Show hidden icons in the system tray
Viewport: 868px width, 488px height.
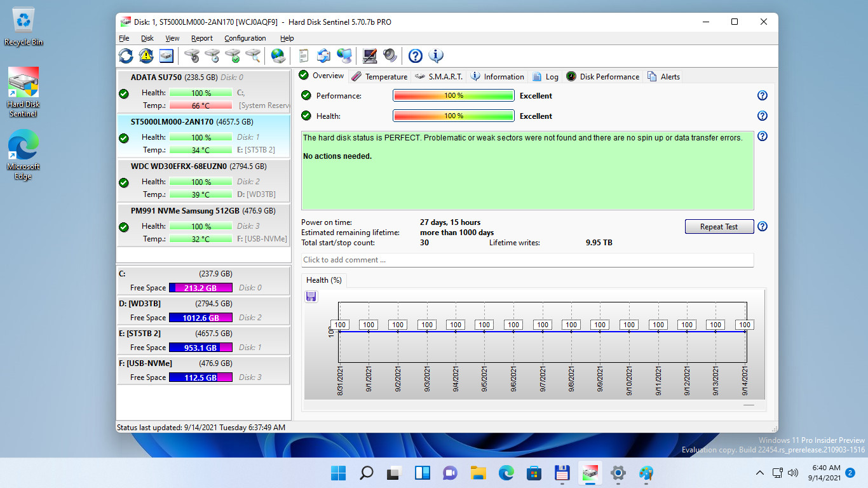[x=760, y=473]
